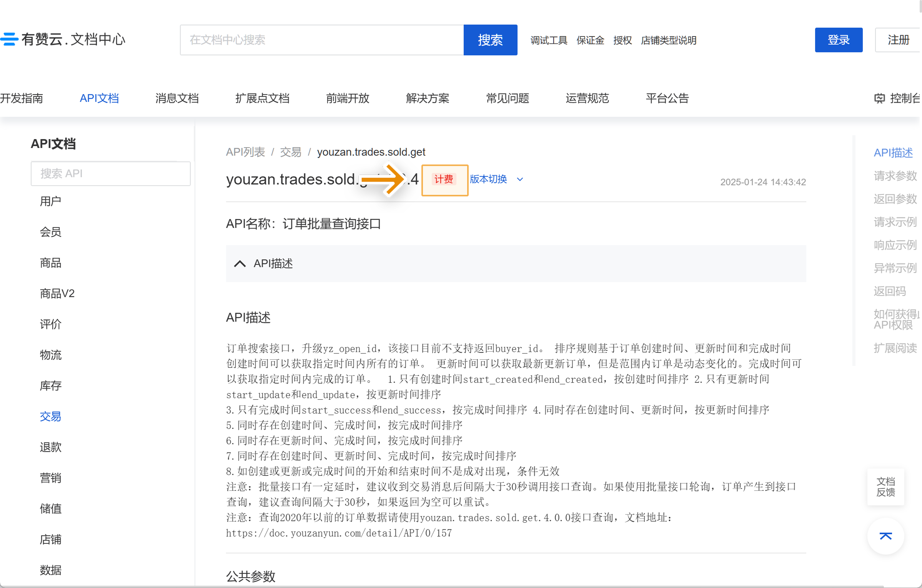
Task: Focus the 在文档中心搜索 search field
Action: point(322,40)
